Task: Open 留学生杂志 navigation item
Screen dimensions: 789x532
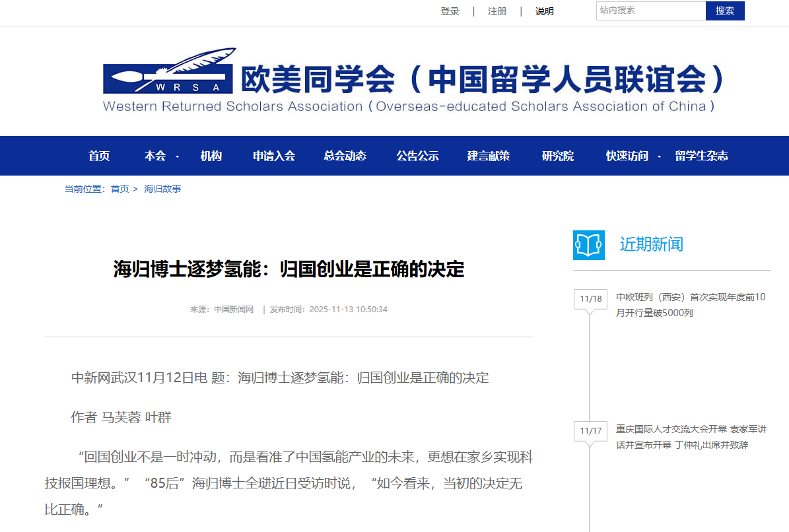Action: [x=701, y=156]
